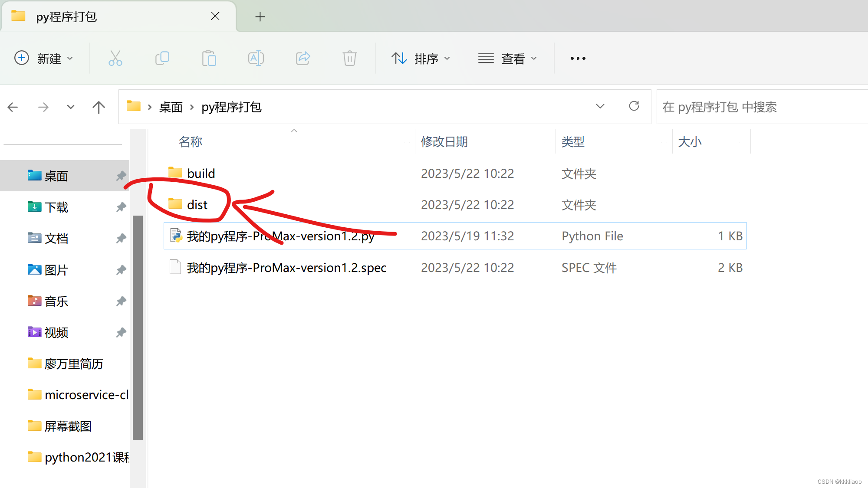Click 桌面 in the address breadcrumb

click(171, 107)
